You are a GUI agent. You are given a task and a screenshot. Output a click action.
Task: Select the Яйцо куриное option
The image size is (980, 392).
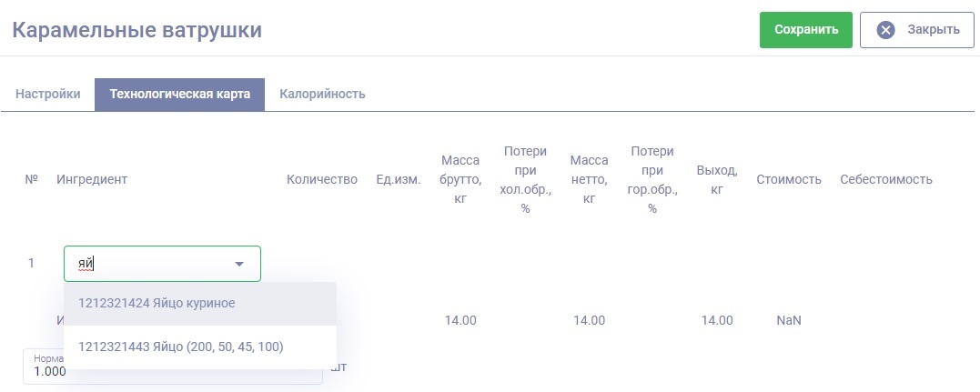157,303
